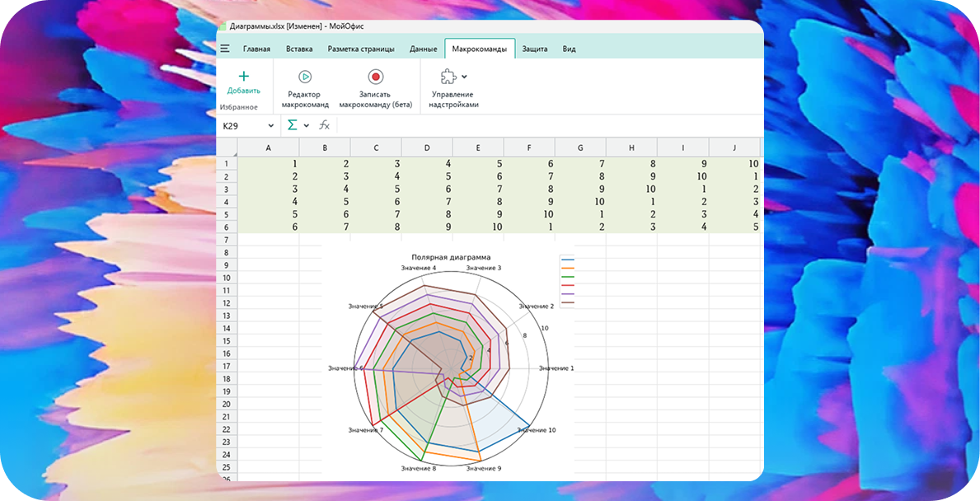The width and height of the screenshot is (980, 501).
Task: Switch to the Главная tab
Action: [256, 49]
